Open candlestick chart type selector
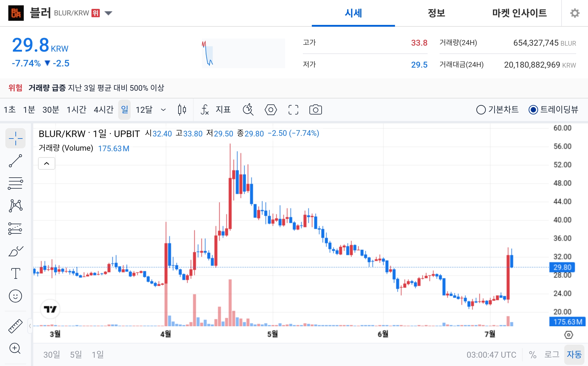This screenshot has width=588, height=366. [182, 110]
